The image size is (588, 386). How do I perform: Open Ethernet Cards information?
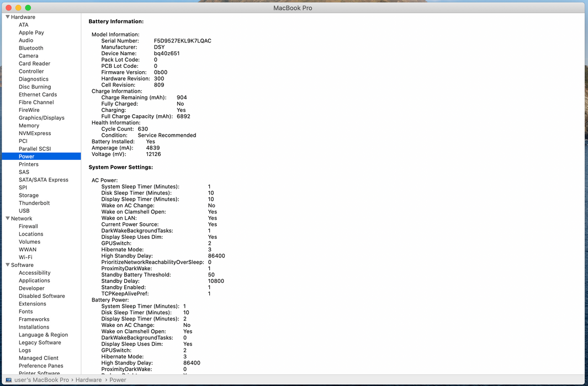[x=38, y=94]
